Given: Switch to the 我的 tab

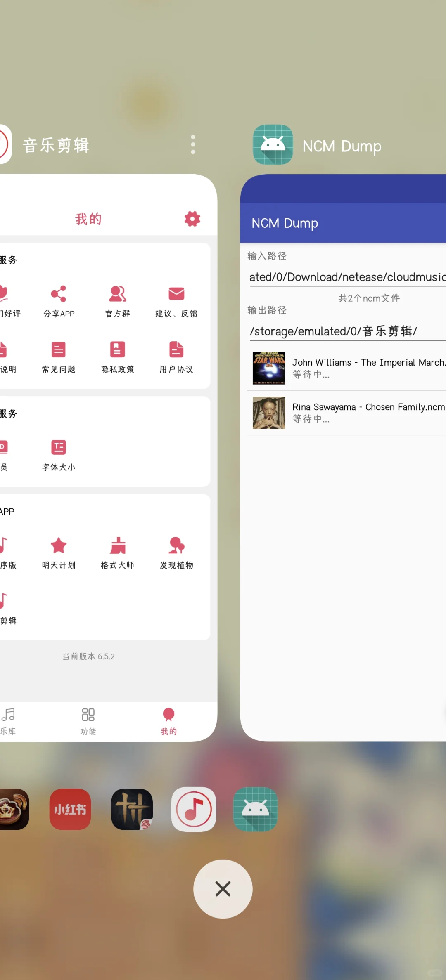Looking at the screenshot, I should (x=168, y=722).
